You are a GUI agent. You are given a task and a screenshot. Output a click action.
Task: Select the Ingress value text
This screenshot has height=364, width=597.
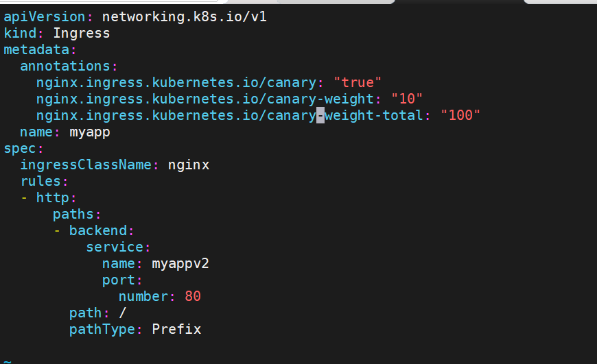(82, 34)
